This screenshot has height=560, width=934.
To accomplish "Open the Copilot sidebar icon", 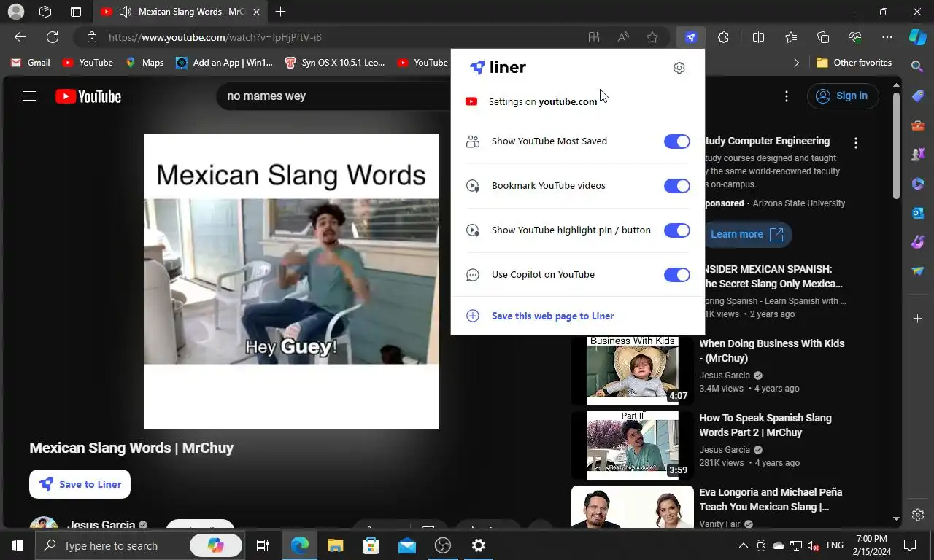I will (x=917, y=36).
